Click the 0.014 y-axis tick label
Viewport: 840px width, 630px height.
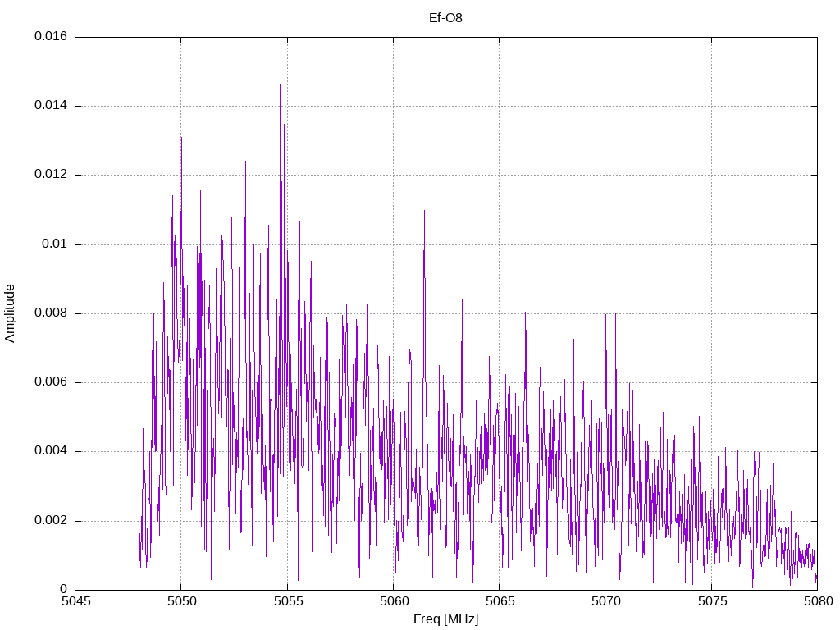(51, 106)
